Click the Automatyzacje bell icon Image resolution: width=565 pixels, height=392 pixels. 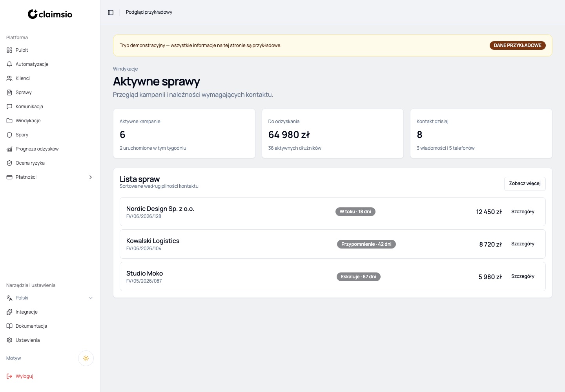tap(9, 64)
